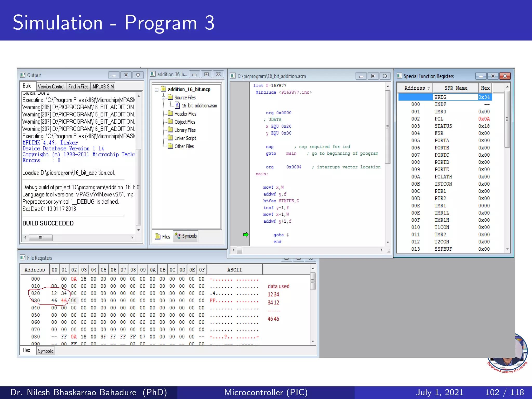
Task: Click the Symbols tab icon
Action: pyautogui.click(x=178, y=235)
